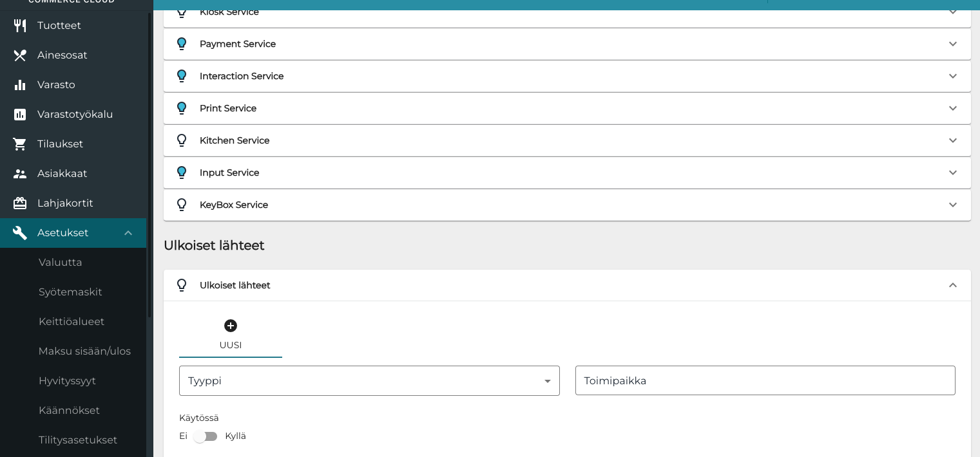
Task: Click the Toimipaikka input field
Action: (765, 381)
